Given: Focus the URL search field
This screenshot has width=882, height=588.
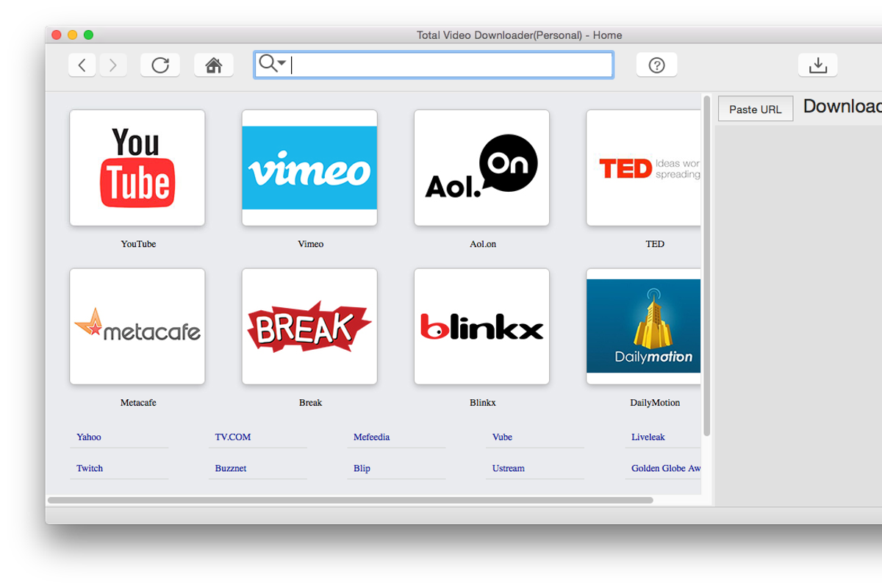Looking at the screenshot, I should [434, 65].
